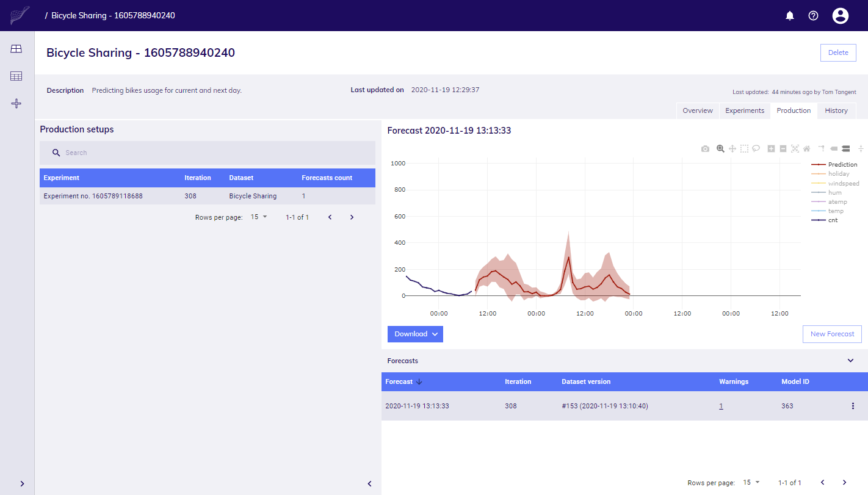
Task: Click the plus icon in left sidebar
Action: pyautogui.click(x=16, y=104)
